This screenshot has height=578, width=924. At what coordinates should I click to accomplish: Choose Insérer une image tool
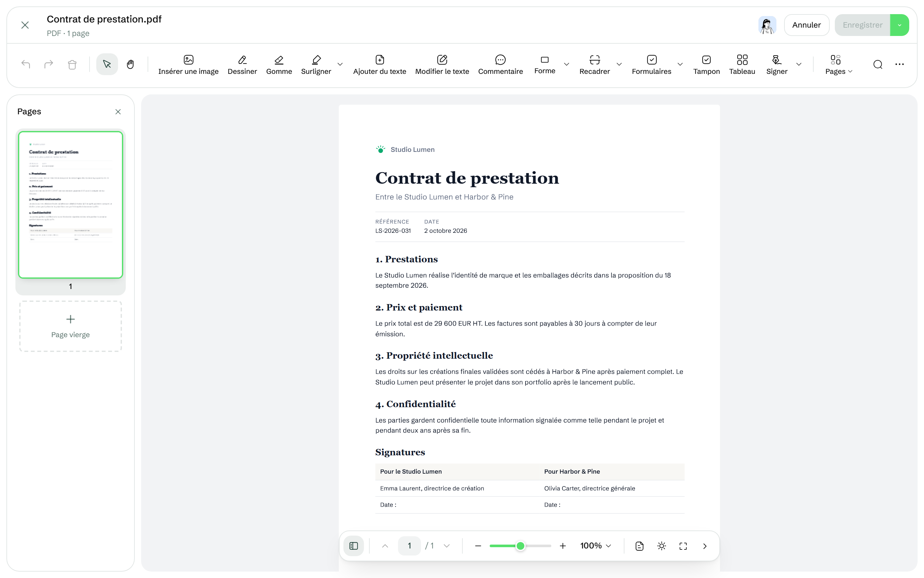(188, 65)
